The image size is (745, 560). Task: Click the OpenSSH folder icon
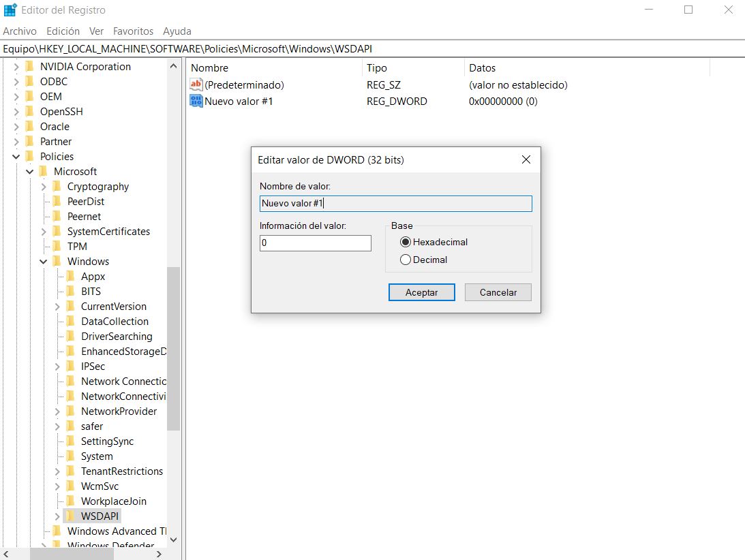point(29,112)
